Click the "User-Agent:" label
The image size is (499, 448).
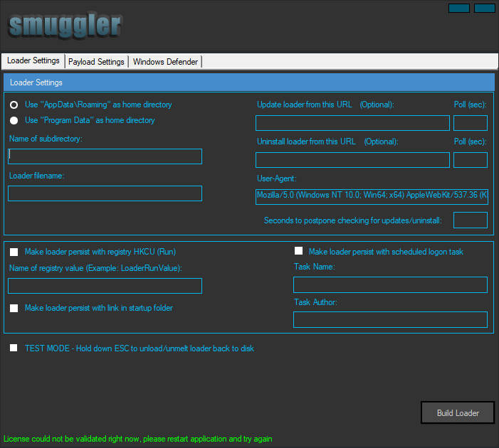point(277,178)
